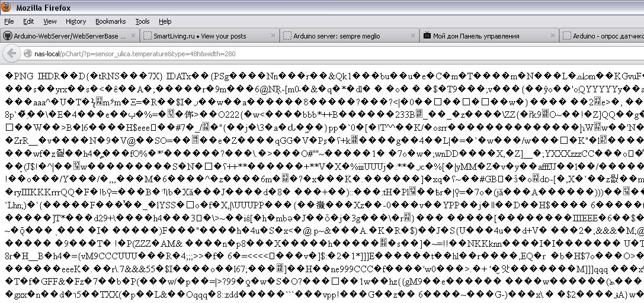This screenshot has height=303, width=644.
Task: Open the Bookmarks menu
Action: 110,21
